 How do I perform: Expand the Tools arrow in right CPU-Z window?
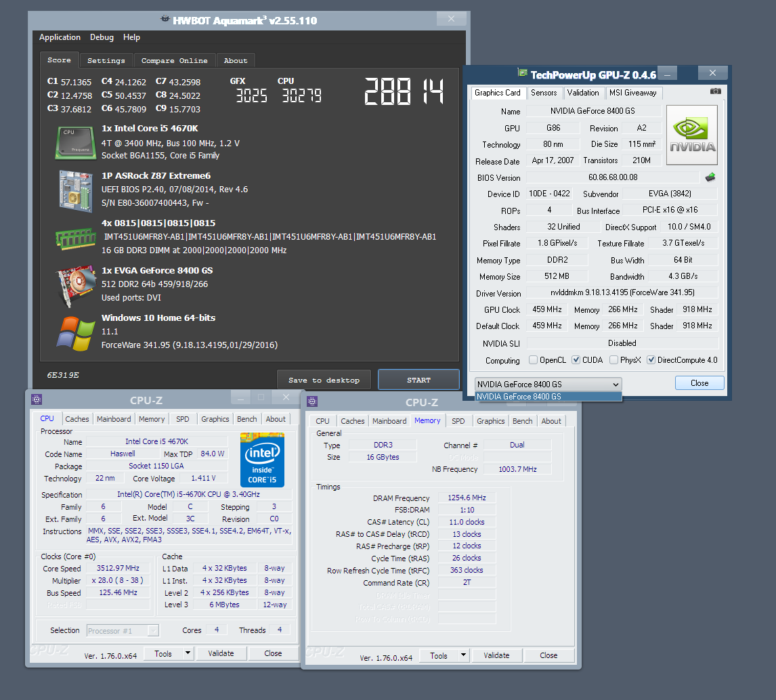(463, 655)
